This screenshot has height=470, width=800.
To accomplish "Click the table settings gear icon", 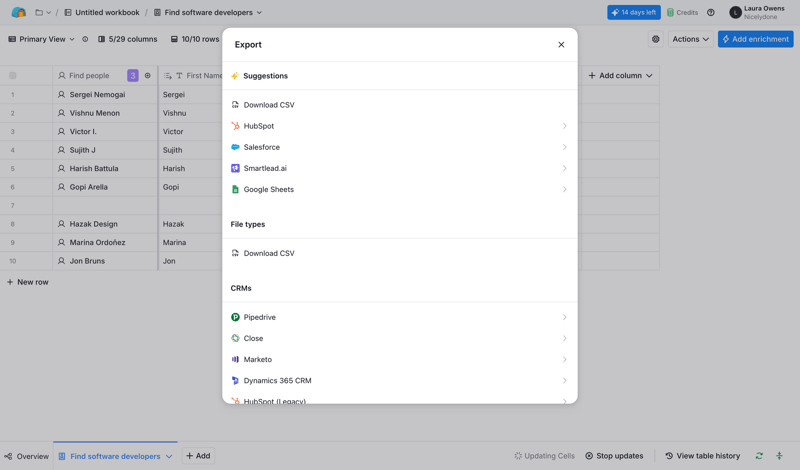I will (656, 39).
